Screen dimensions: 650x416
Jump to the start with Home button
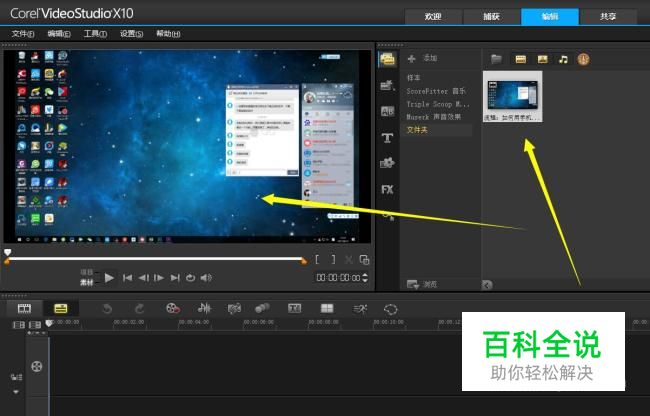tap(127, 278)
